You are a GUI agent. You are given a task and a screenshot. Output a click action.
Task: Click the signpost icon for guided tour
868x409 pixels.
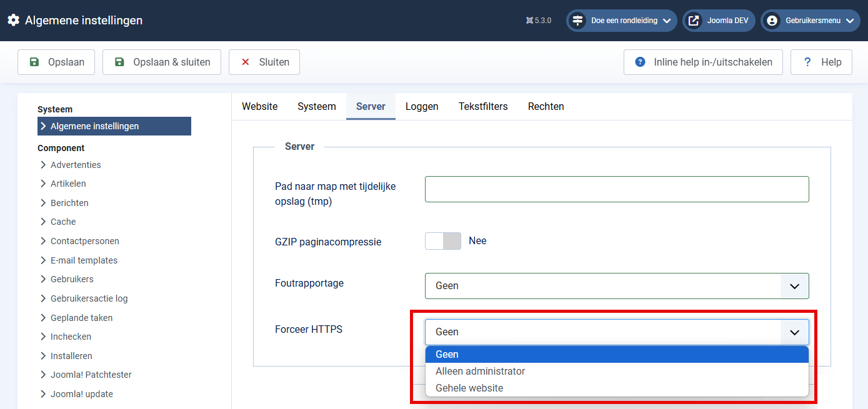click(x=577, y=21)
